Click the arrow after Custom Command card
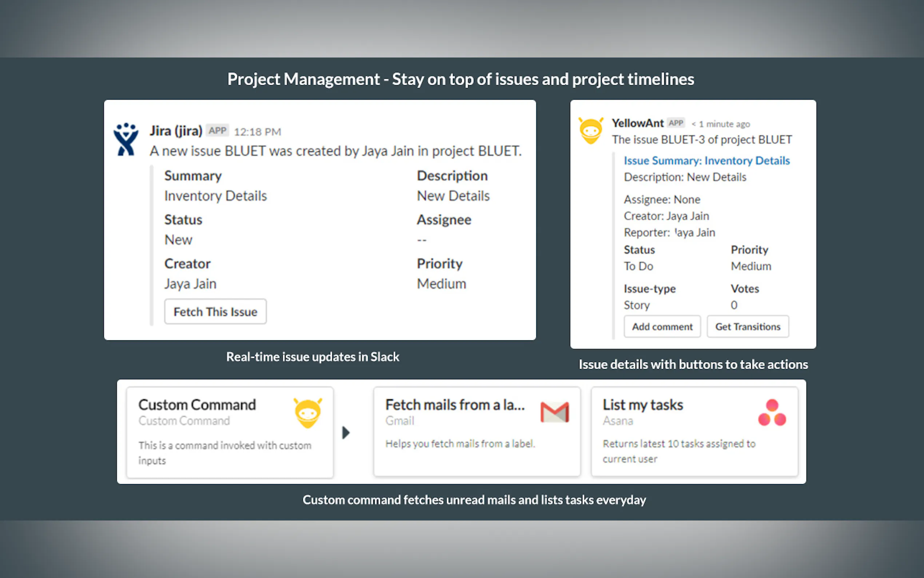 pos(346,432)
